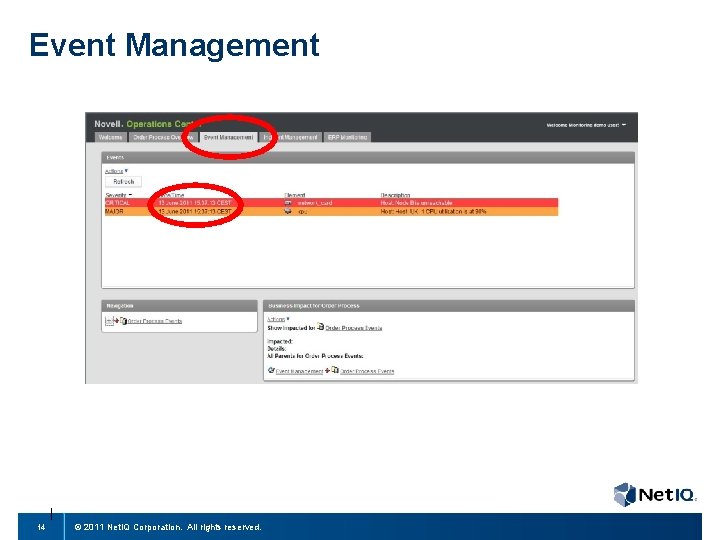This screenshot has height=540, width=720.
Task: Click the MAJOR event date and time
Action: coord(195,212)
